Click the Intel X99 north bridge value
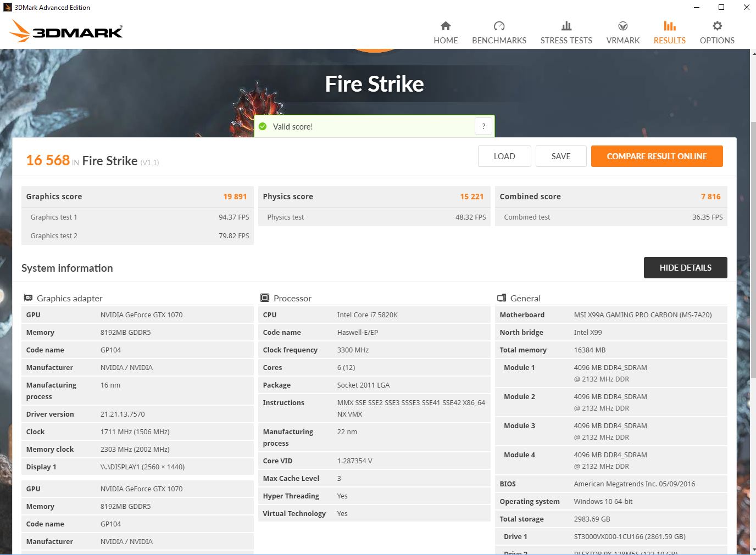 pyautogui.click(x=588, y=332)
